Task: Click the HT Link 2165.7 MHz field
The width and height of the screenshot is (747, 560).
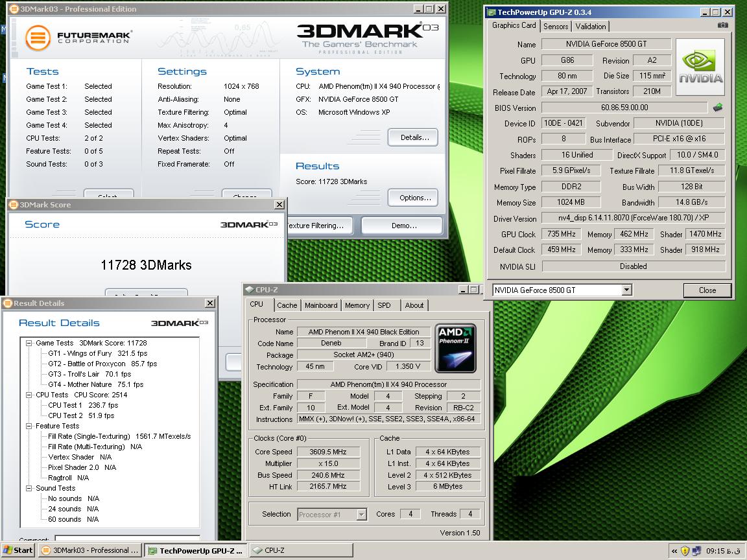Action: 327,486
